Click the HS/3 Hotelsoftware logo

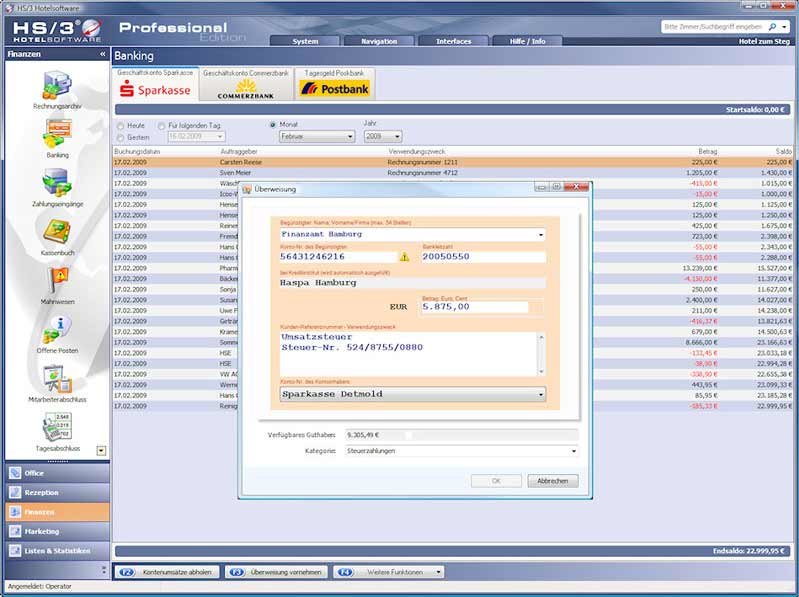(x=57, y=30)
